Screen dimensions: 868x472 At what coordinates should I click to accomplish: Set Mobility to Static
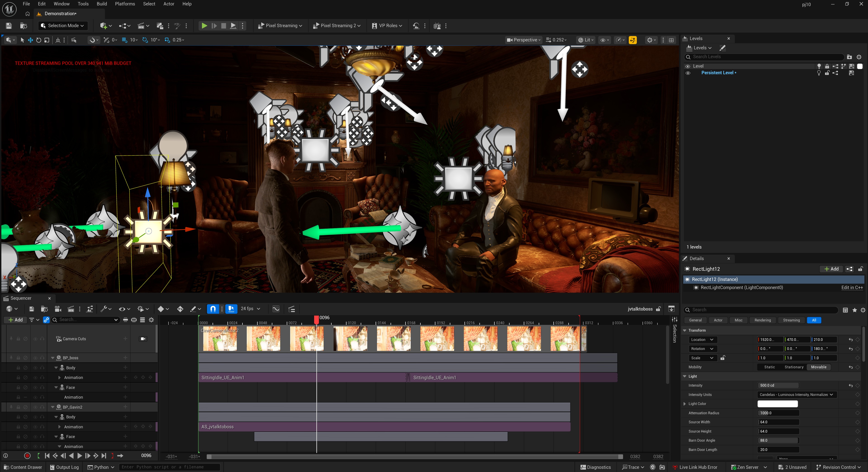(x=769, y=367)
